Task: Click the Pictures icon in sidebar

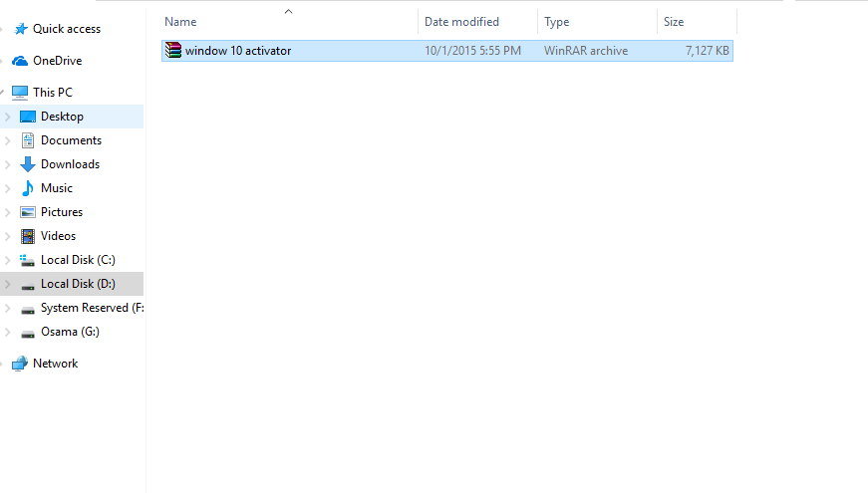Action: point(28,212)
